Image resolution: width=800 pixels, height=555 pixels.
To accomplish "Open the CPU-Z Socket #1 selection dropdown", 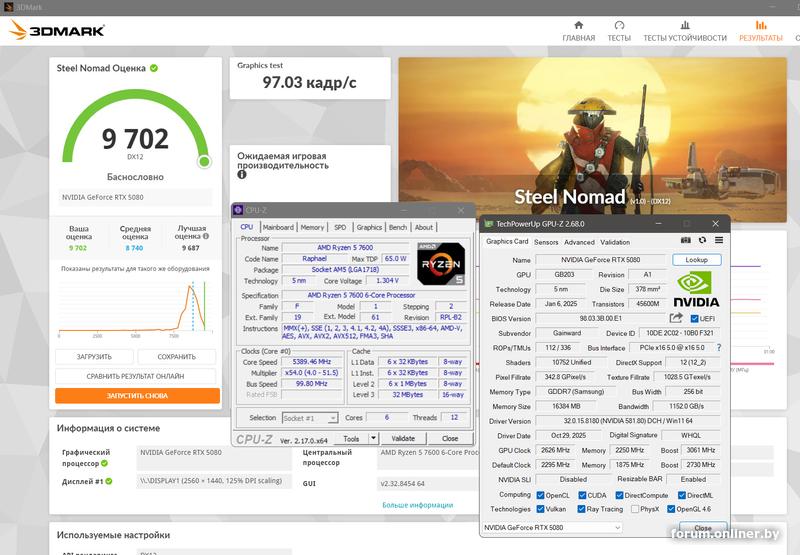I will click(310, 418).
